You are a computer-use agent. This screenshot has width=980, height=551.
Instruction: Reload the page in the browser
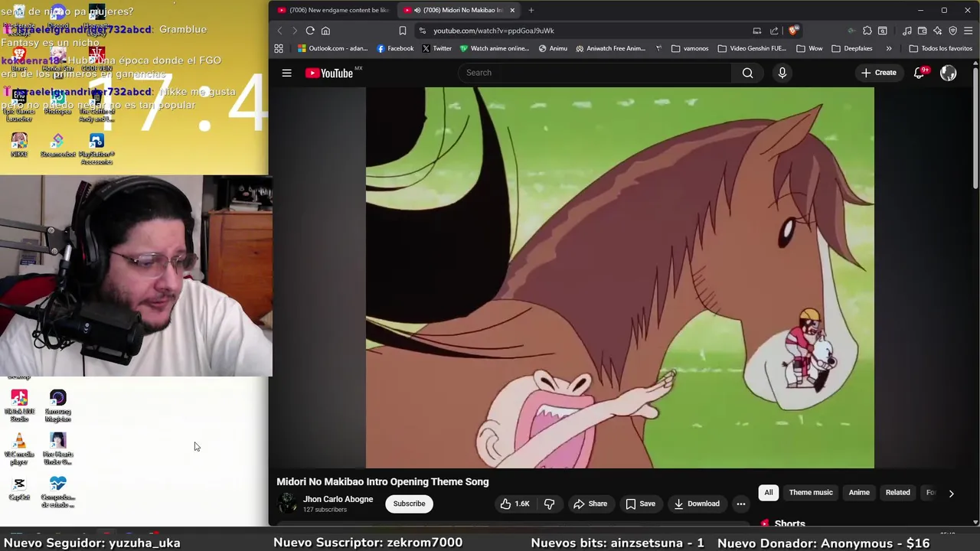[x=310, y=31]
